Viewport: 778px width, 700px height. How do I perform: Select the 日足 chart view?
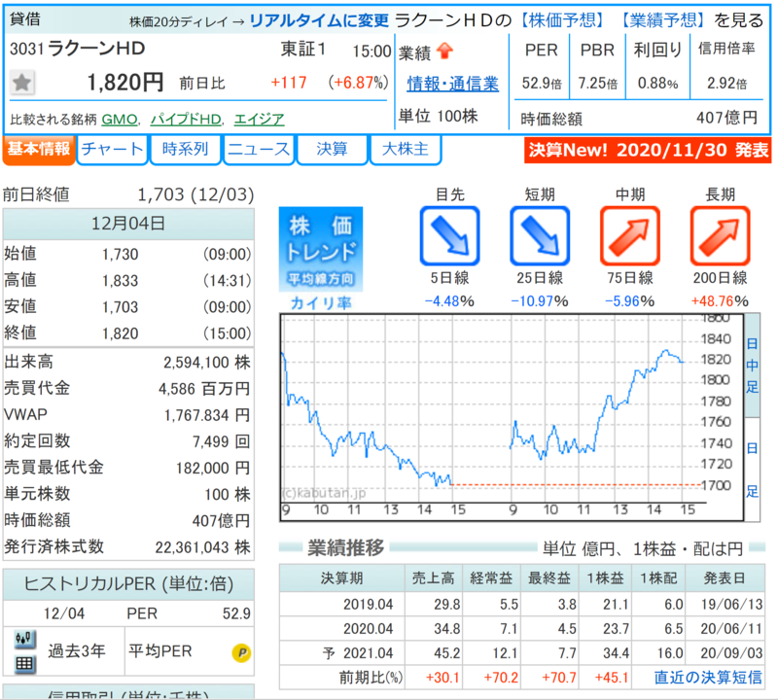[x=752, y=470]
